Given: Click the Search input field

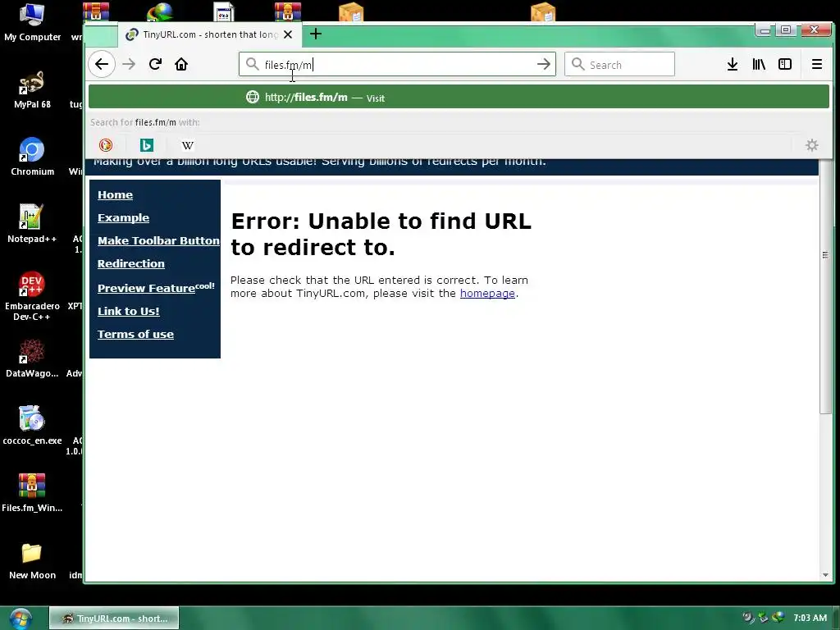Looking at the screenshot, I should (620, 64).
